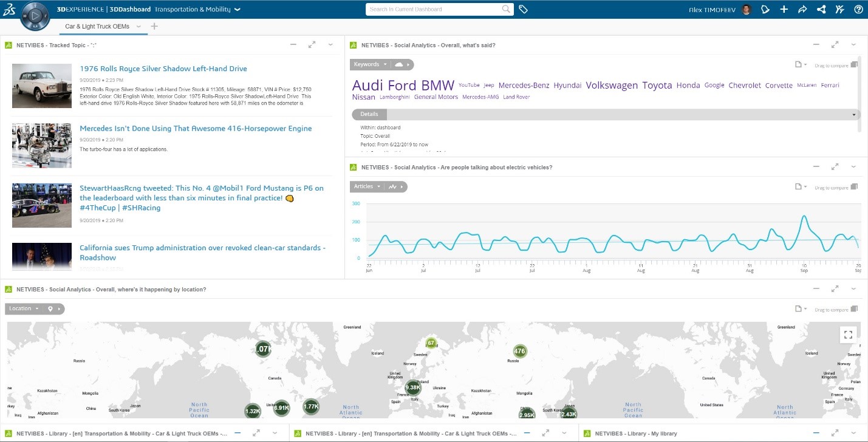Open the 1976 Rolls Royce Silver Shadow article
This screenshot has height=442, width=868.
[x=163, y=69]
